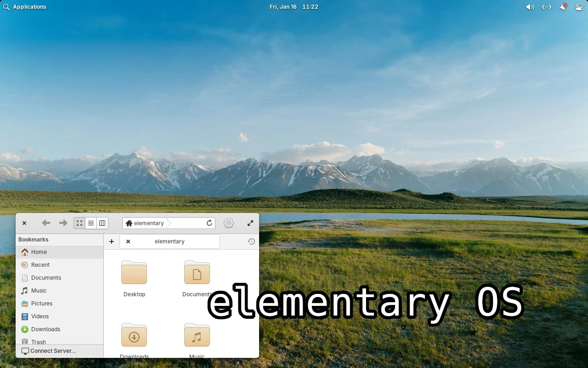This screenshot has height=368, width=588.
Task: Switch Files to column view
Action: [x=102, y=223]
